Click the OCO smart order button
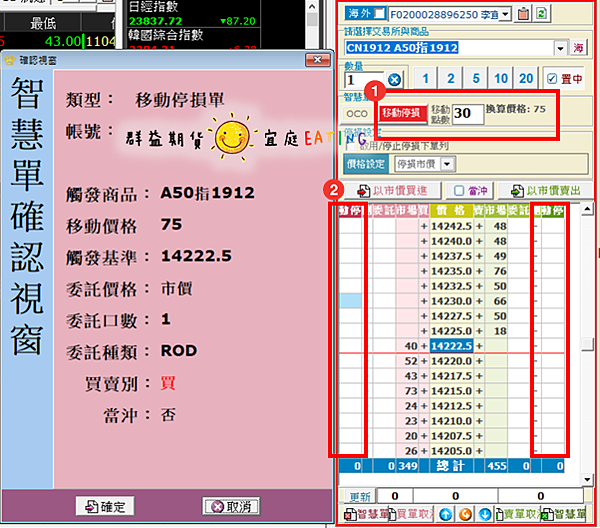The width and height of the screenshot is (600, 528). tap(357, 114)
